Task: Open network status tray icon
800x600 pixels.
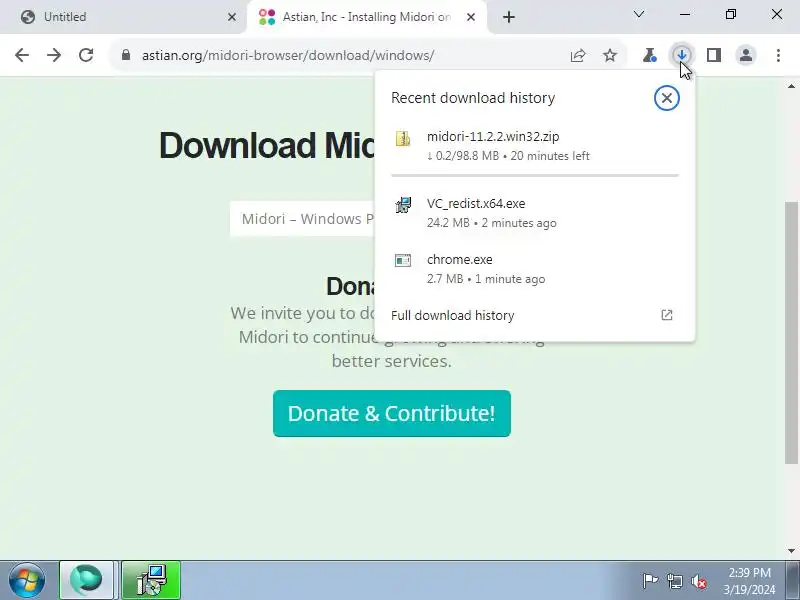Action: click(x=675, y=581)
